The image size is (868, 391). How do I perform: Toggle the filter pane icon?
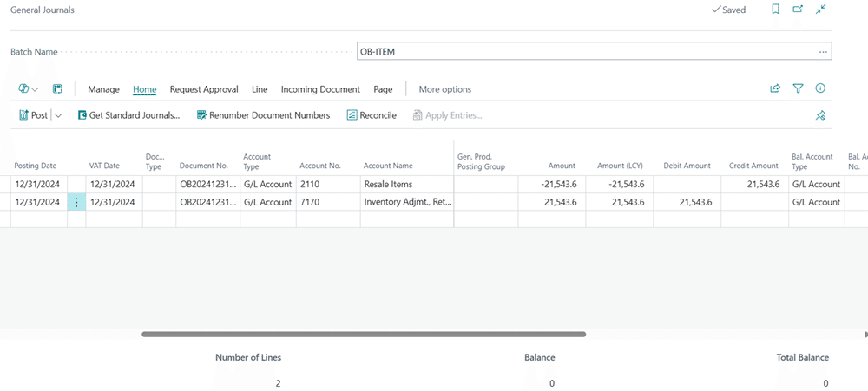pyautogui.click(x=798, y=88)
